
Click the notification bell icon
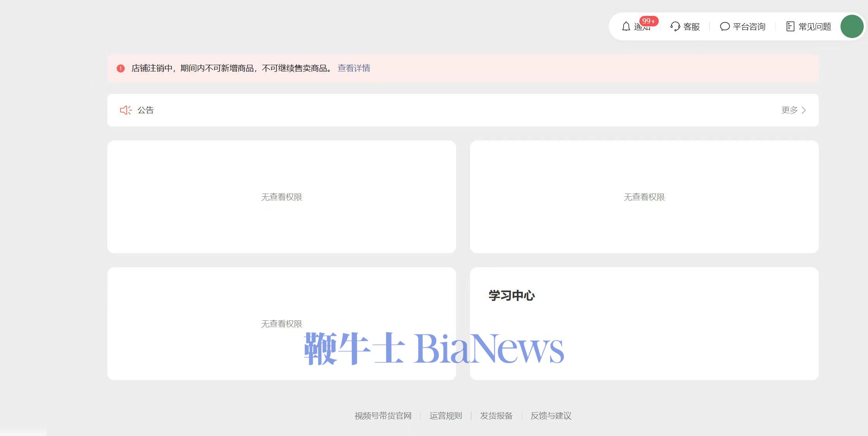[626, 26]
